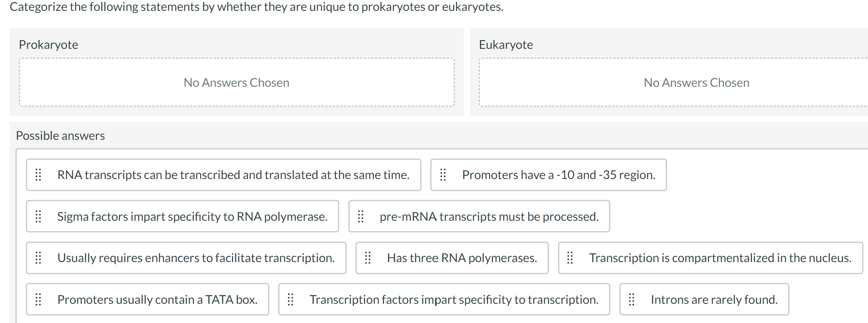
Task: Select the 'Usually requires enhancers to facilitate transcription' tile
Action: [x=186, y=258]
